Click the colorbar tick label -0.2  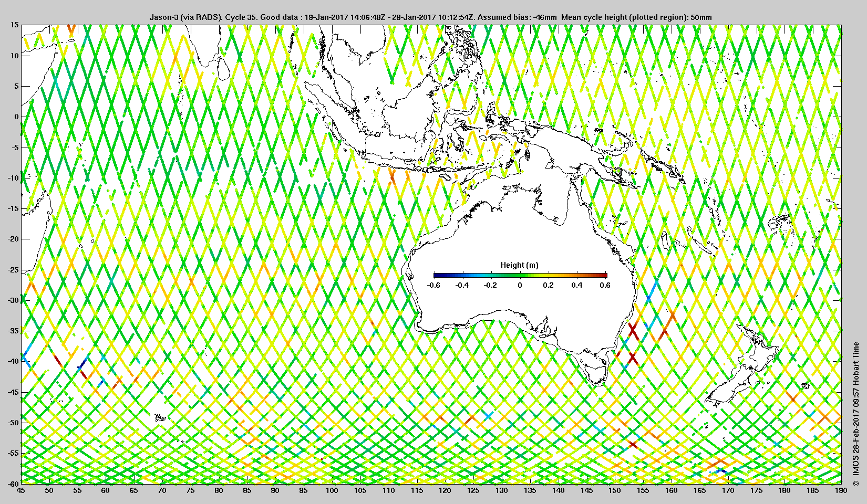(491, 285)
